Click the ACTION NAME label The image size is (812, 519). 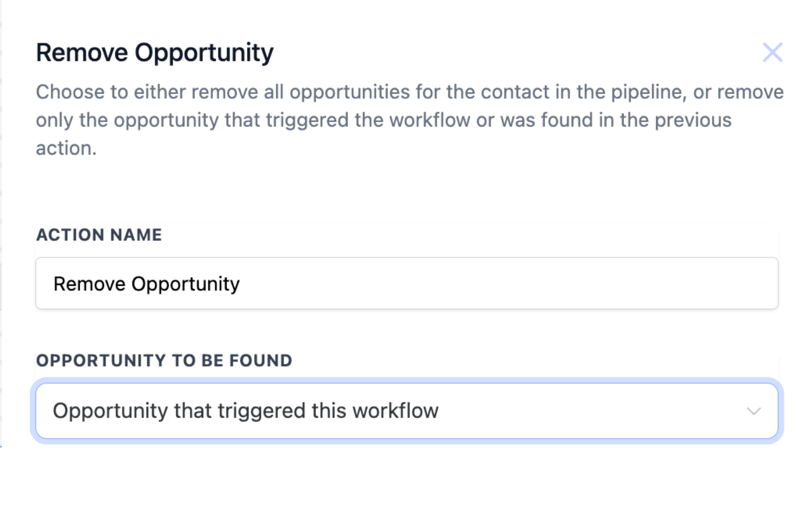tap(99, 235)
